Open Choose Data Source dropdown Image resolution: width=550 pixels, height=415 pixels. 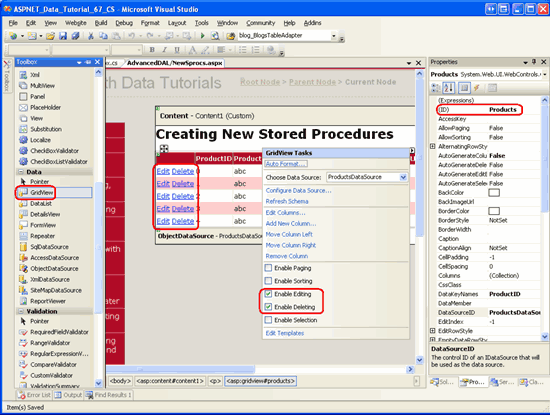403,177
